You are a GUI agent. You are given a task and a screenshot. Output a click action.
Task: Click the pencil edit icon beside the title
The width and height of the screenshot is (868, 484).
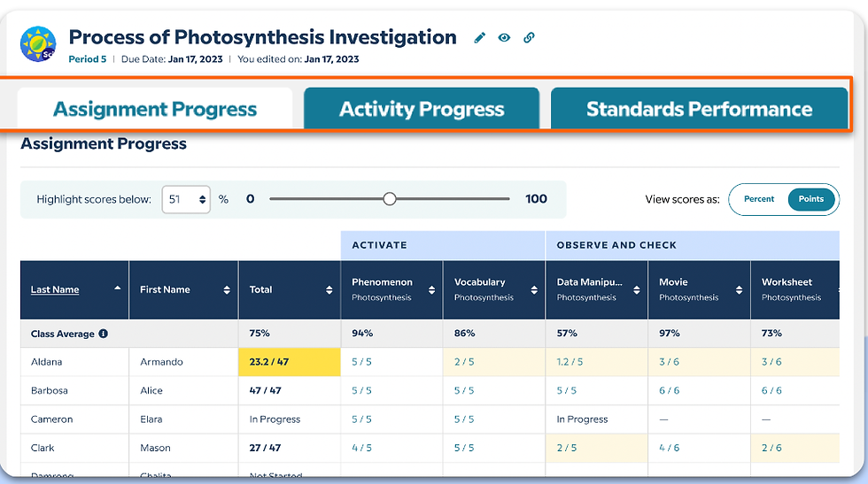(480, 38)
